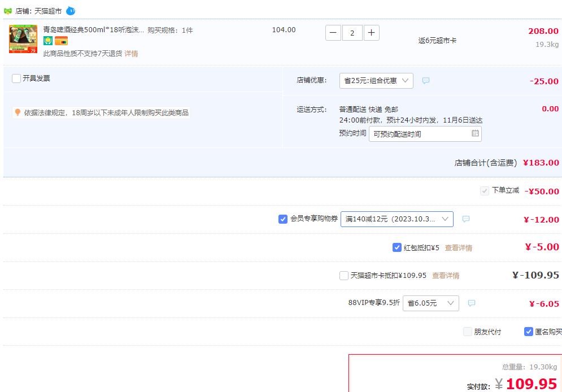Open the 青岛啤酒经典500ml product title link

94,30
